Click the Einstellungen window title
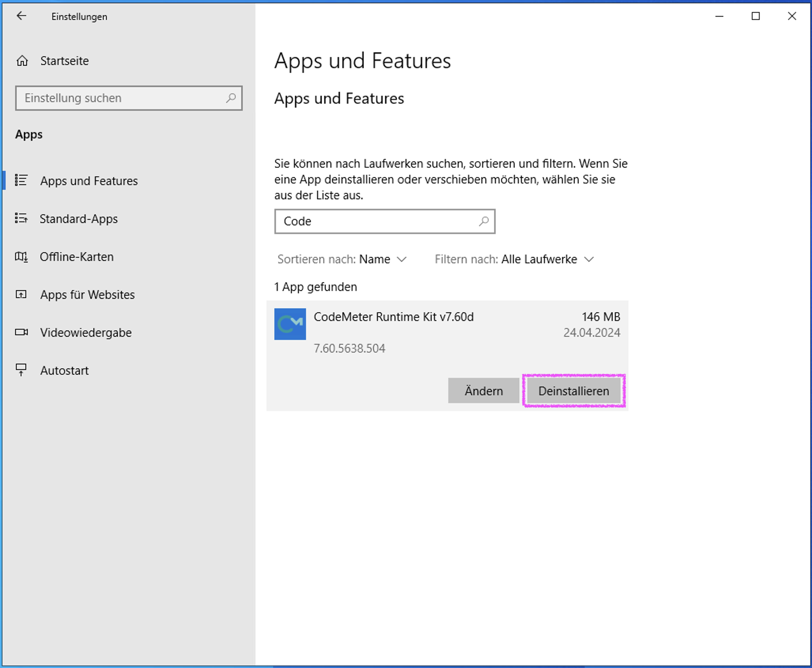Screen dimensions: 812x668 pyautogui.click(x=79, y=17)
